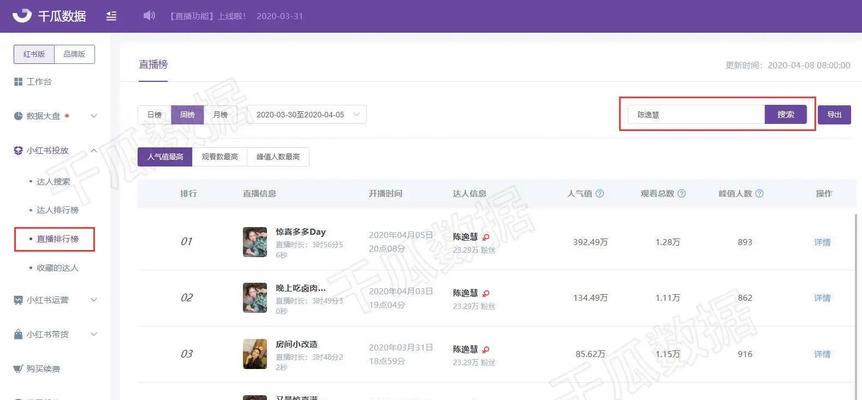Click red search icon beside 陈逸慧 in row 02
This screenshot has height=400, width=862.
[485, 293]
